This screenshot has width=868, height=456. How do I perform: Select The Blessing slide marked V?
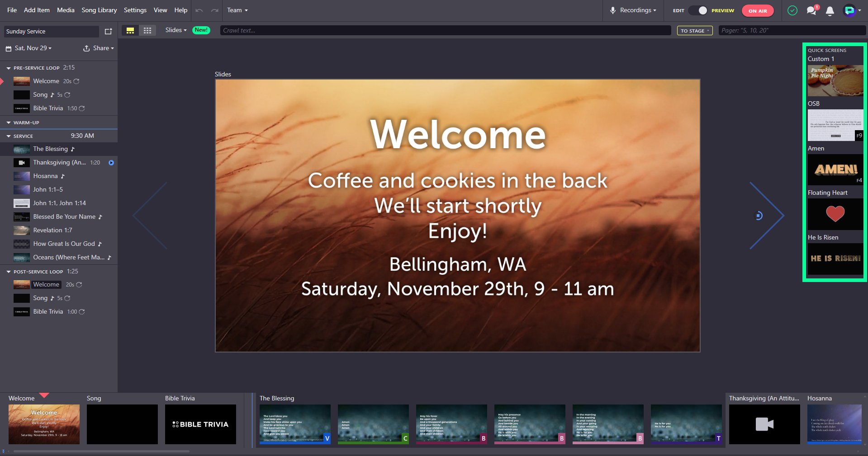click(x=295, y=424)
